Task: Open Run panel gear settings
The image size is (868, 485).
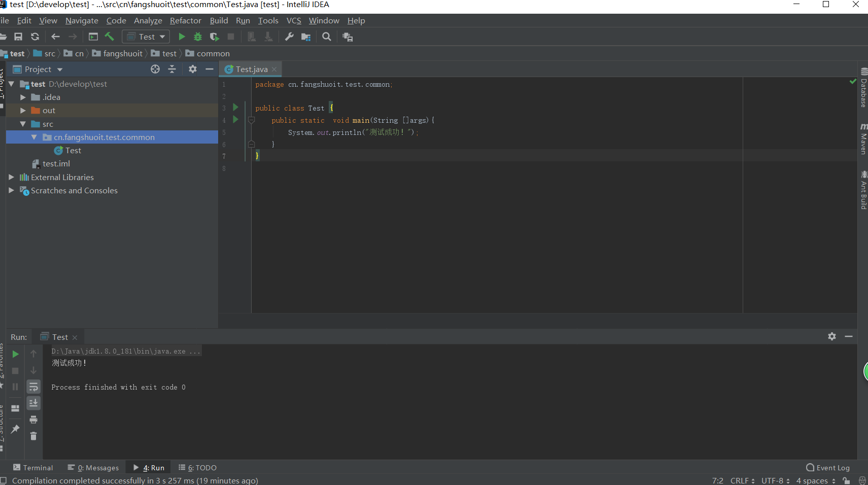Action: [x=832, y=336]
